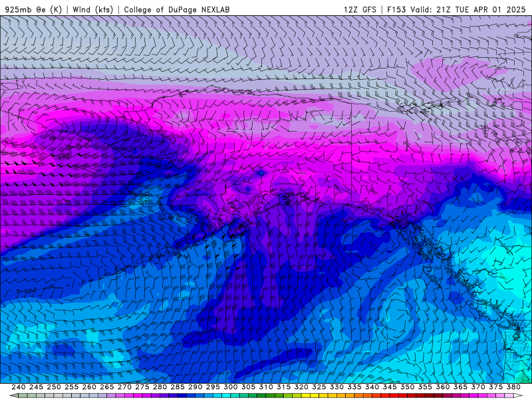Image resolution: width=532 pixels, height=399 pixels.
Task: Select the 285 legend value
Action: (178, 387)
